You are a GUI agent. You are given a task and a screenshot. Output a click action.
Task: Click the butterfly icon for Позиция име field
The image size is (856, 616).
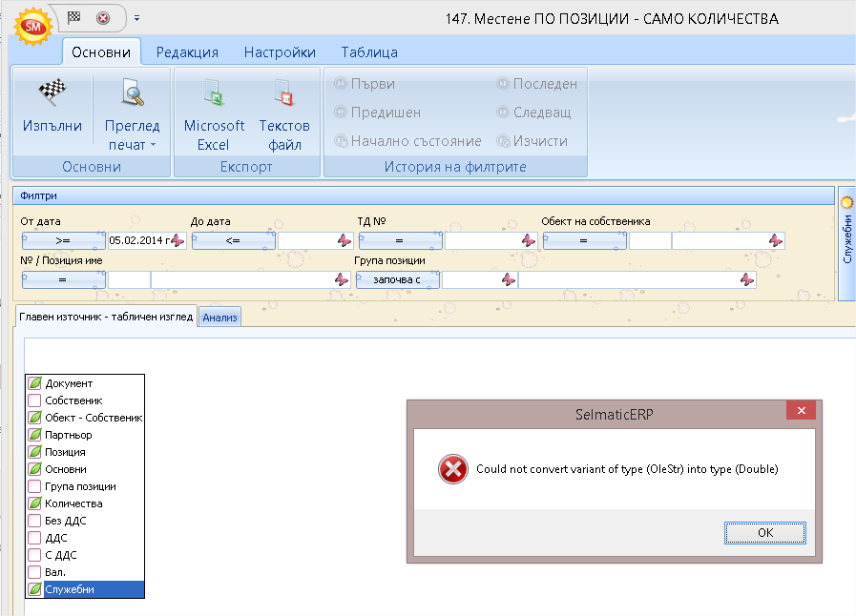click(342, 280)
